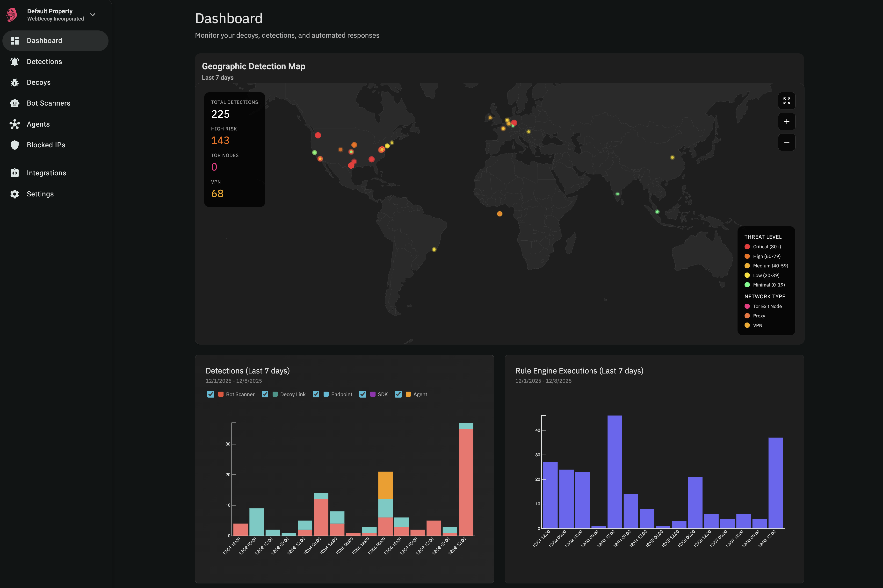This screenshot has width=883, height=588.
Task: Toggle the SDK series checkbox
Action: tap(362, 394)
